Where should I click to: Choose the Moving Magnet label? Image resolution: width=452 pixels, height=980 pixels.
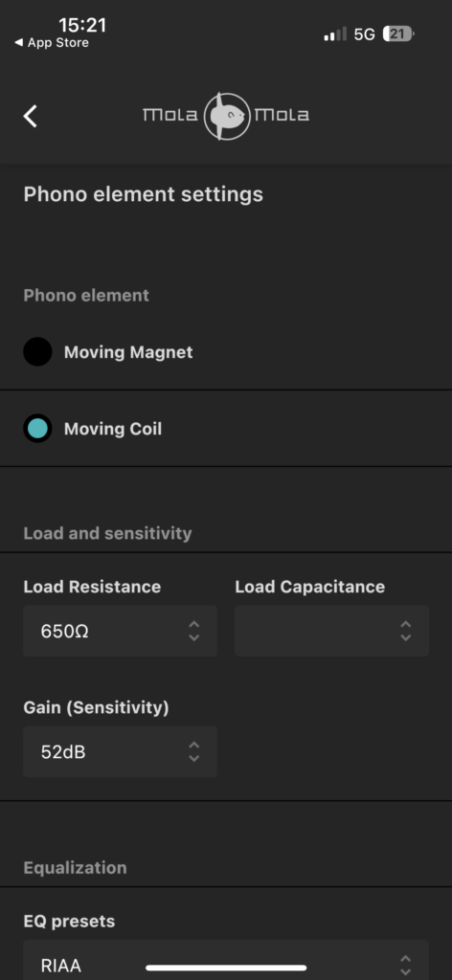click(128, 352)
